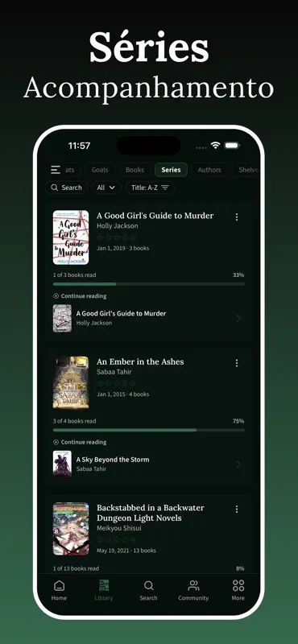Tap the Search magnifier in bottom navigation
Screen dimensions: 298x644
149,585
